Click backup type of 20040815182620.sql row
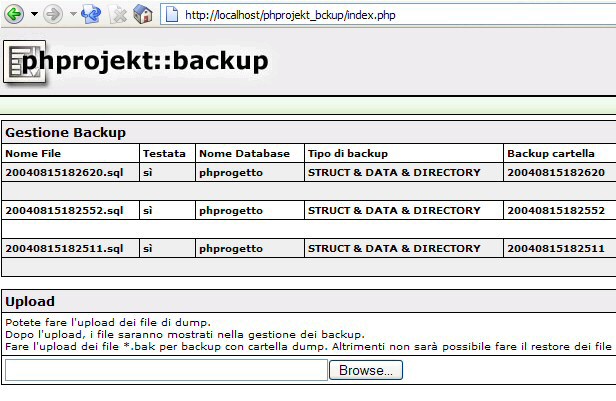This screenshot has height=401, width=616. [394, 172]
